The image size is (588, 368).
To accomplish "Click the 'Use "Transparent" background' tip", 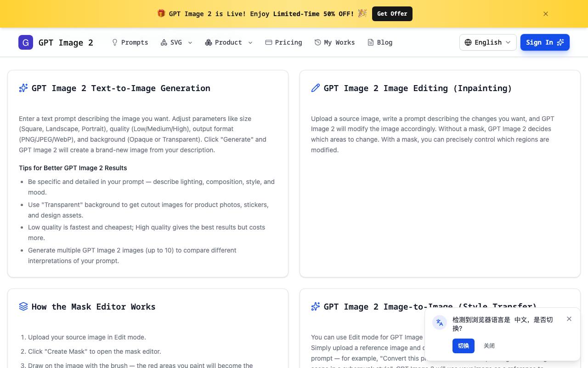I will pyautogui.click(x=148, y=210).
